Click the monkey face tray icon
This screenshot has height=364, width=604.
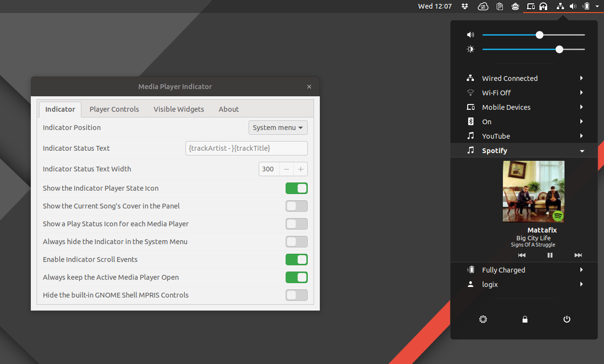tap(515, 6)
